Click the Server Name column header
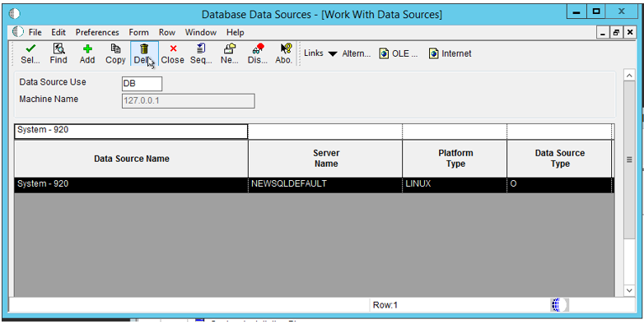Image resolution: width=644 pixels, height=324 pixels. point(325,159)
